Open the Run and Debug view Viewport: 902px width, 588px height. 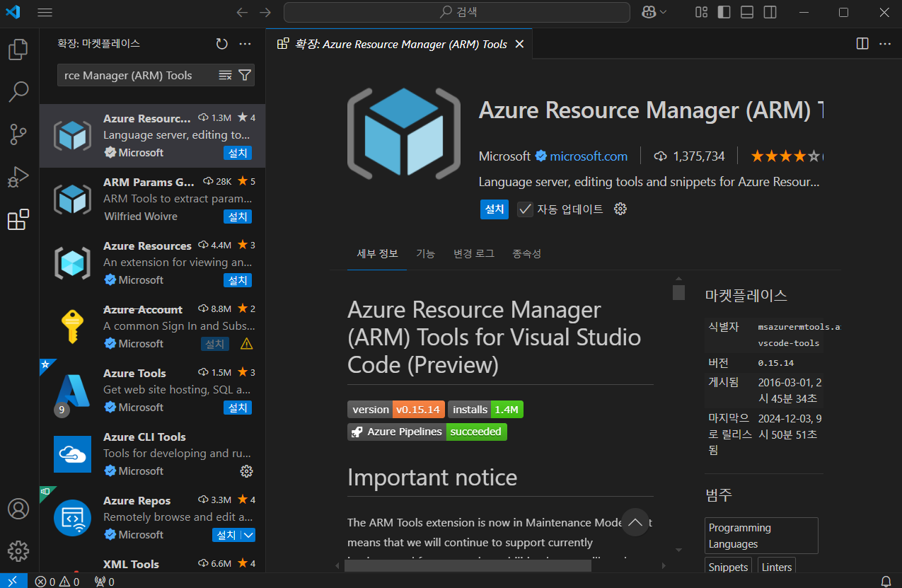18,177
